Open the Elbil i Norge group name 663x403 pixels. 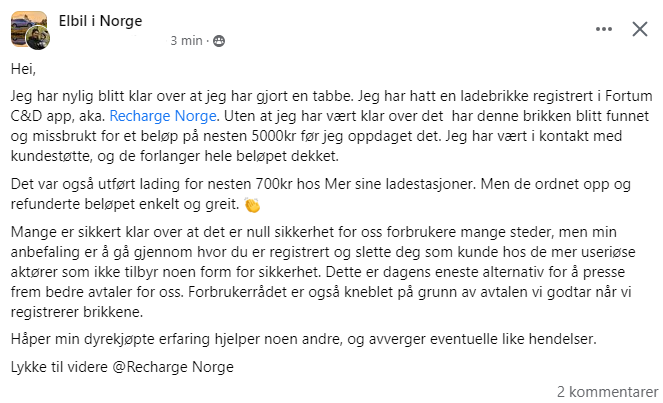(100, 21)
